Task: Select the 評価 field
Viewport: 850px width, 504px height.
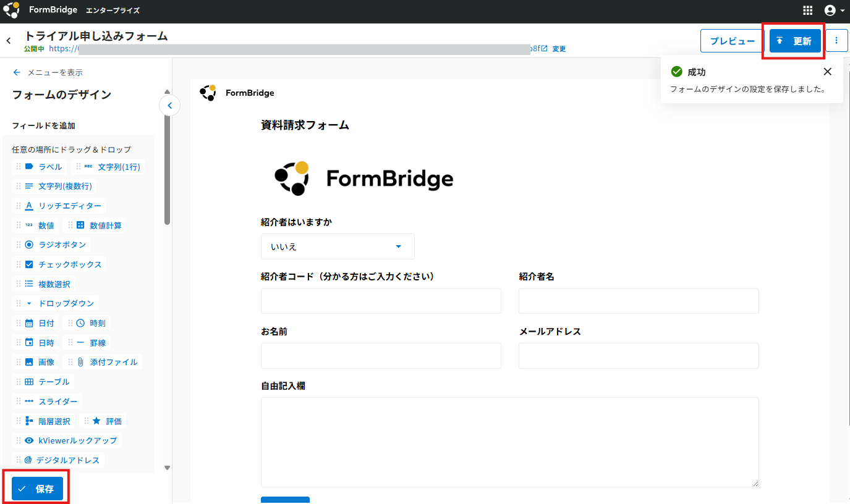Action: [x=103, y=421]
